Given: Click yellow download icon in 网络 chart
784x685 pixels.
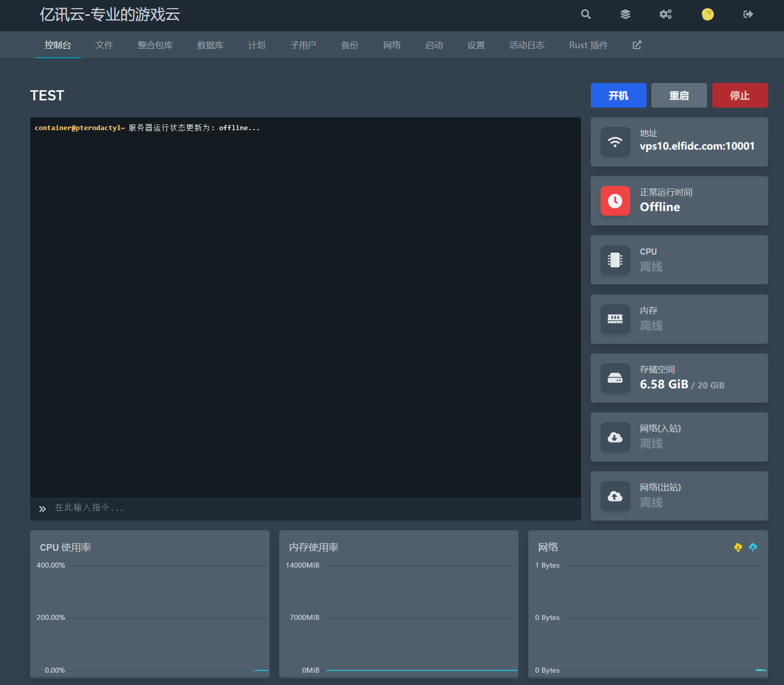Looking at the screenshot, I should pos(738,547).
